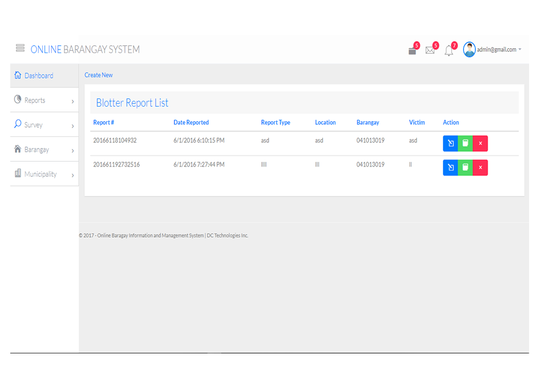The height and width of the screenshot is (392, 543).
Task: Expand the Survey sidebar menu
Action: pos(44,125)
